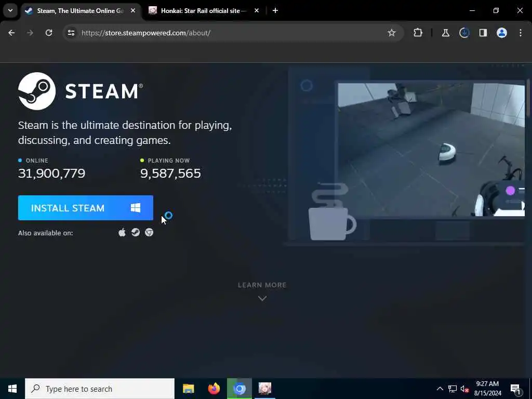
Task: Click the Learn More label
Action: tap(262, 285)
